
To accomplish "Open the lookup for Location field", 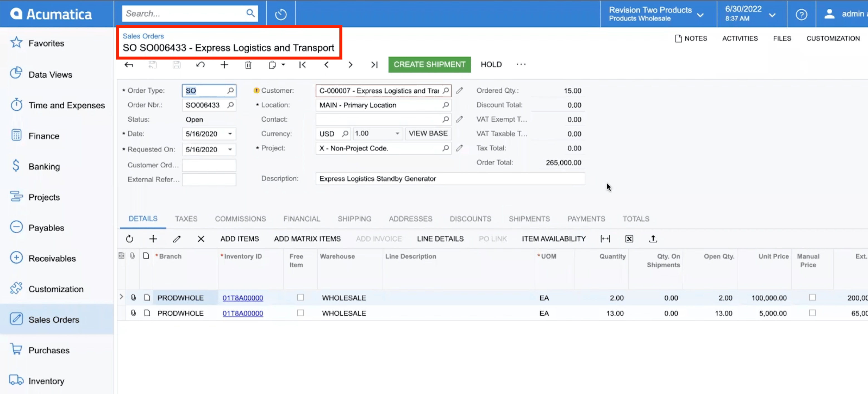I will tap(445, 105).
